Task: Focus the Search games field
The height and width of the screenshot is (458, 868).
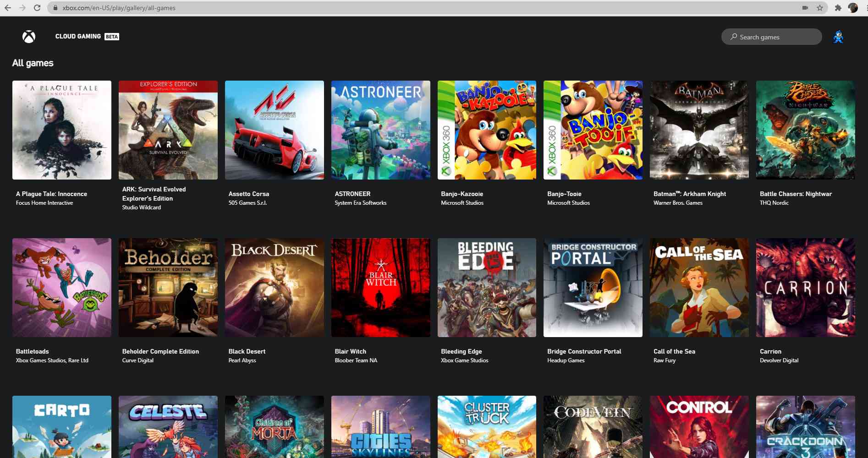Action: [x=771, y=37]
